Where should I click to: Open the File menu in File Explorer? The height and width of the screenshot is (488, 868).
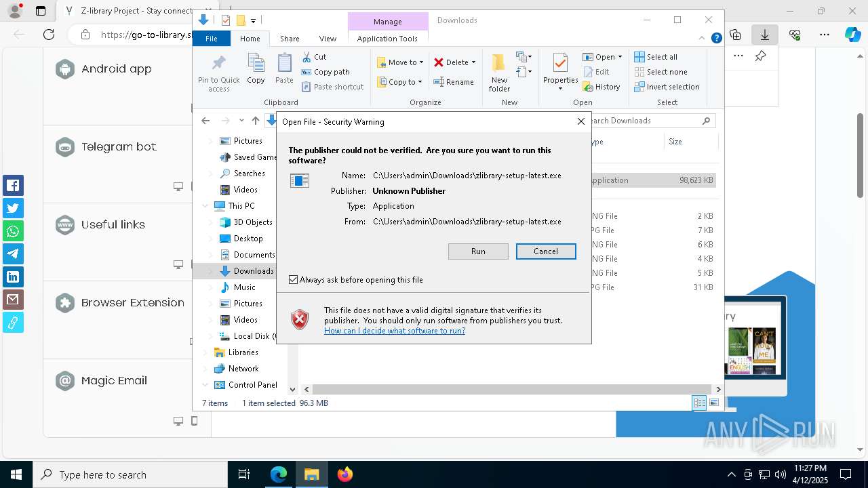pos(212,39)
